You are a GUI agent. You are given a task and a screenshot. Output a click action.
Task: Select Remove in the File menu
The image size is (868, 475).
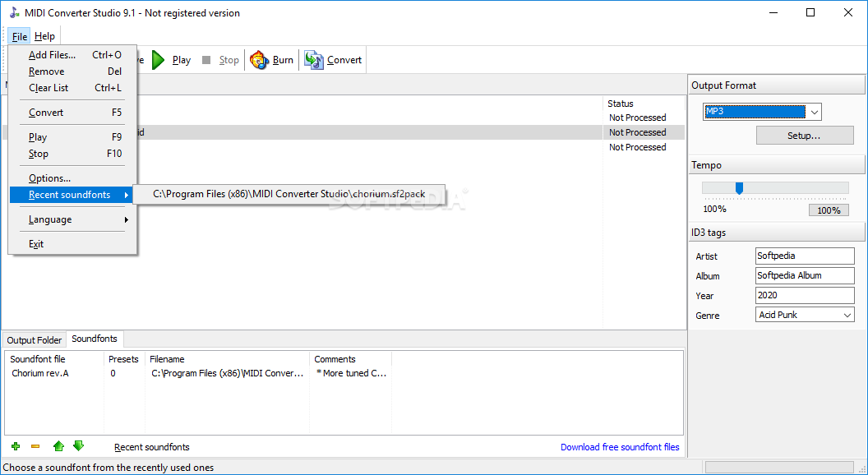click(x=72, y=71)
